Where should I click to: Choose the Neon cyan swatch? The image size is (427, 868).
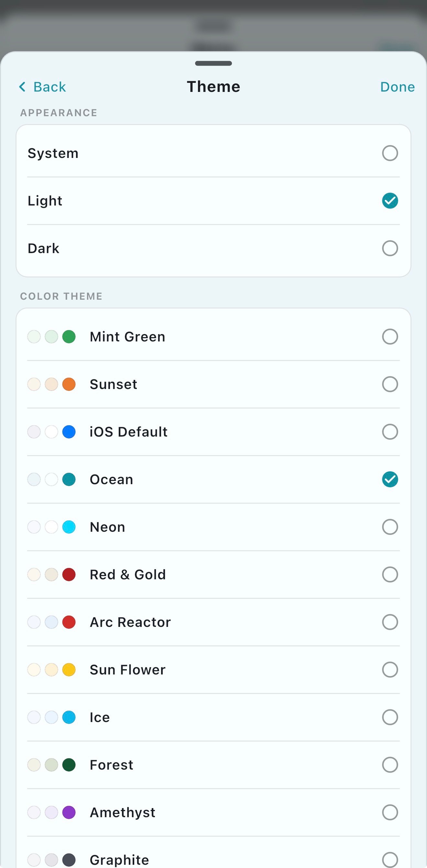(69, 527)
